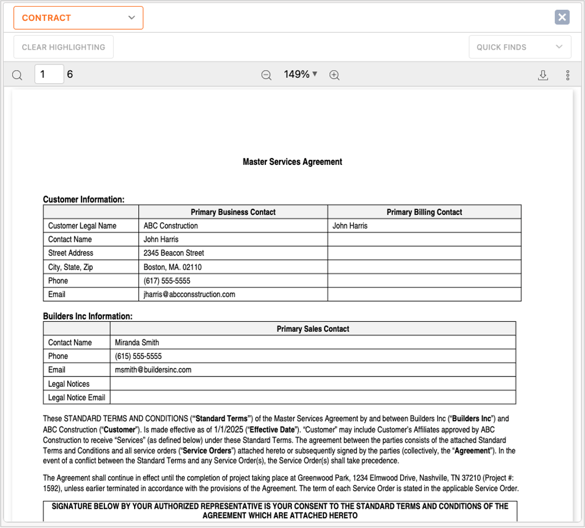The height and width of the screenshot is (528, 585).
Task: Click the signature consent notice box
Action: coord(280,511)
